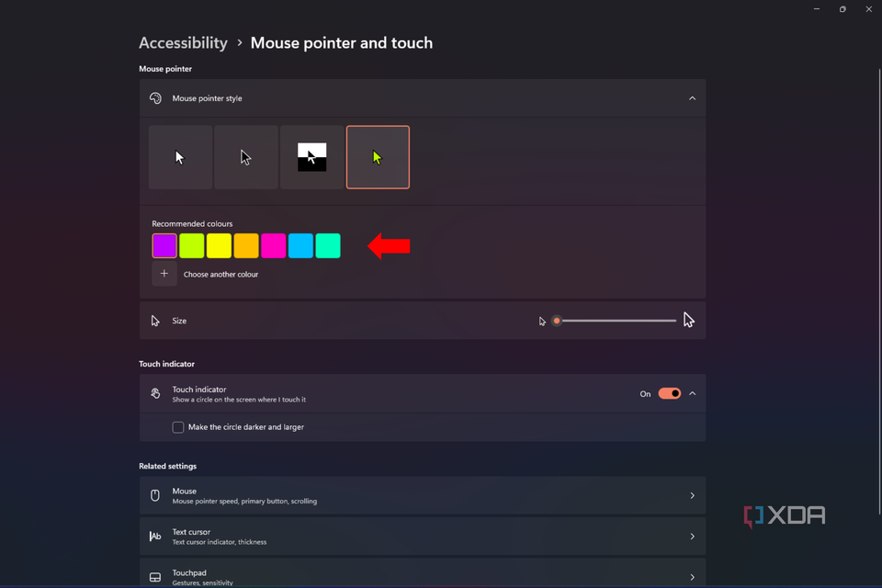
Task: Click the large pointer icon right of Size slider
Action: point(688,319)
